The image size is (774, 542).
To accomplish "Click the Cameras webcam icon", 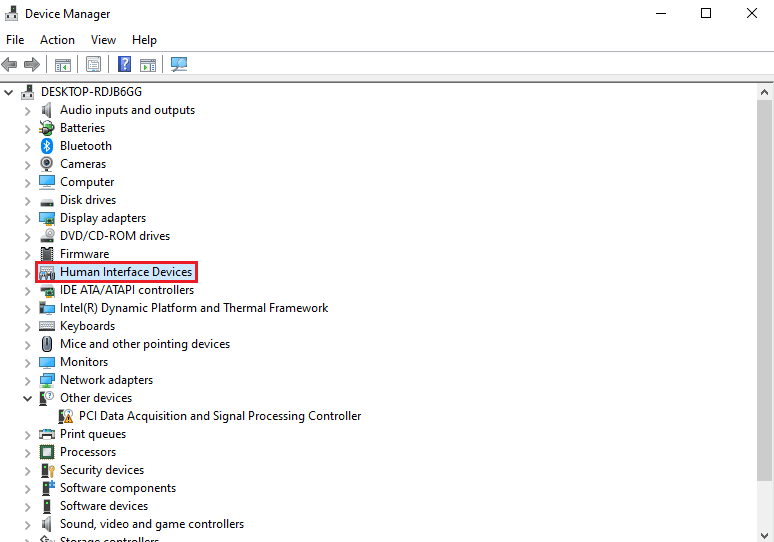I will tap(46, 164).
